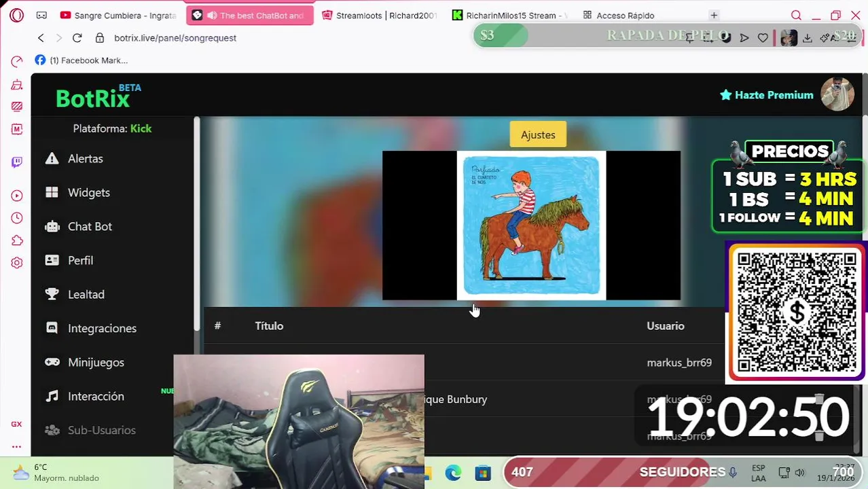Open the weather widget on taskbar
The width and height of the screenshot is (868, 489).
pyautogui.click(x=57, y=472)
